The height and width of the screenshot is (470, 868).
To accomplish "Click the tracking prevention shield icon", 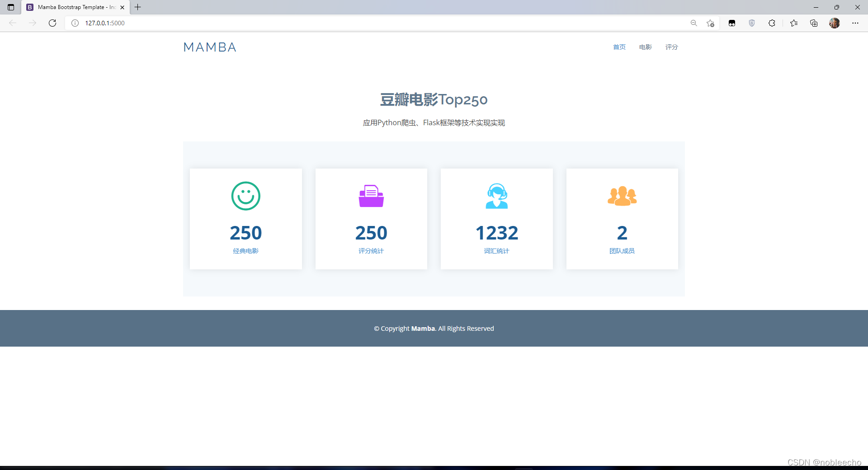I will (752, 23).
